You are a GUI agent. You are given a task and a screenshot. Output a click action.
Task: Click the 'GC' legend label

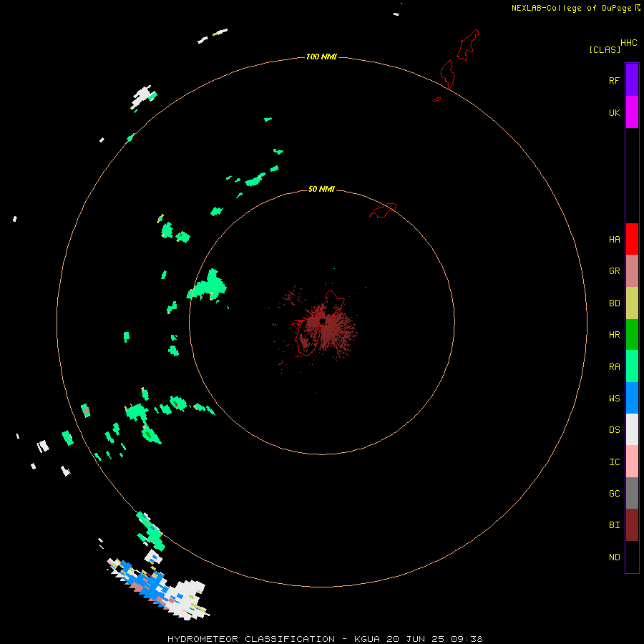(x=614, y=494)
